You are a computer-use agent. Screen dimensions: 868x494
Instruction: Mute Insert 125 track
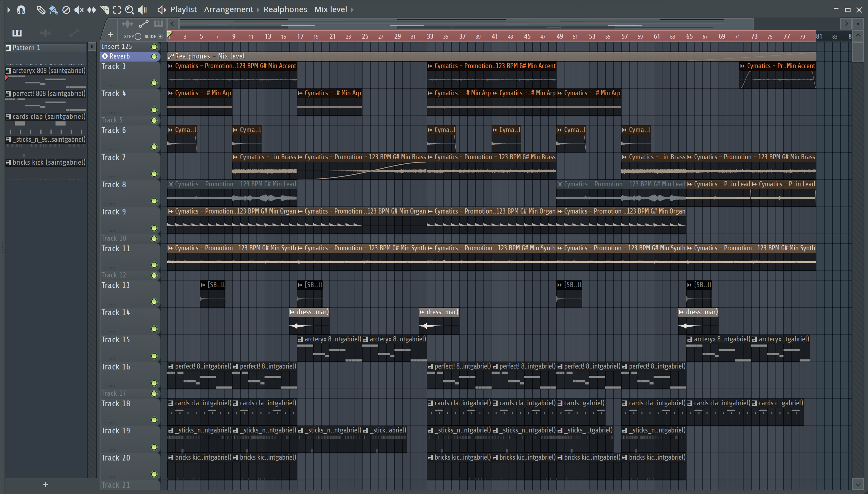coord(154,47)
